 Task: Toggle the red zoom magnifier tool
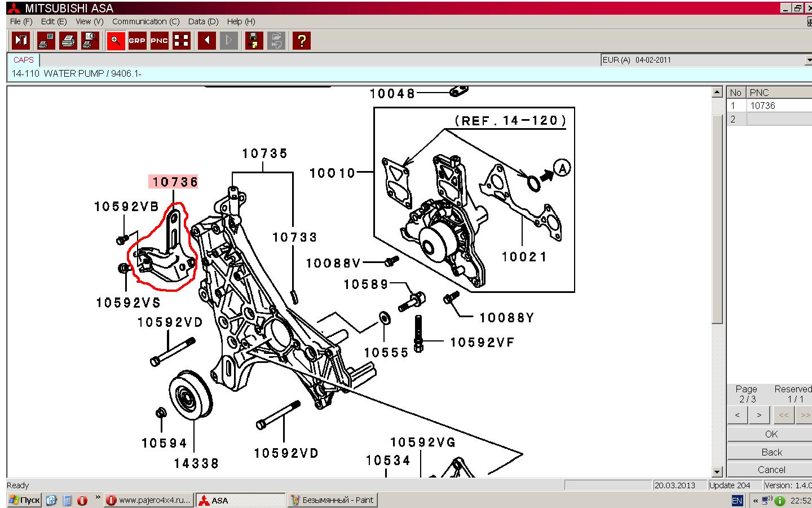116,41
